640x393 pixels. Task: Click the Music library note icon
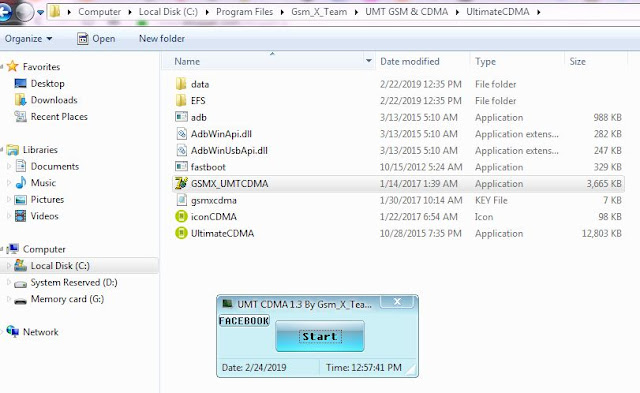[x=20, y=183]
